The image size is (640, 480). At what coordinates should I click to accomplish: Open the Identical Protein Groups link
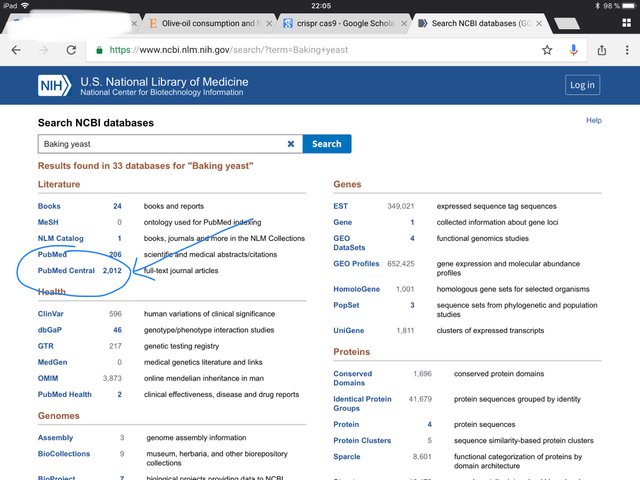(362, 404)
